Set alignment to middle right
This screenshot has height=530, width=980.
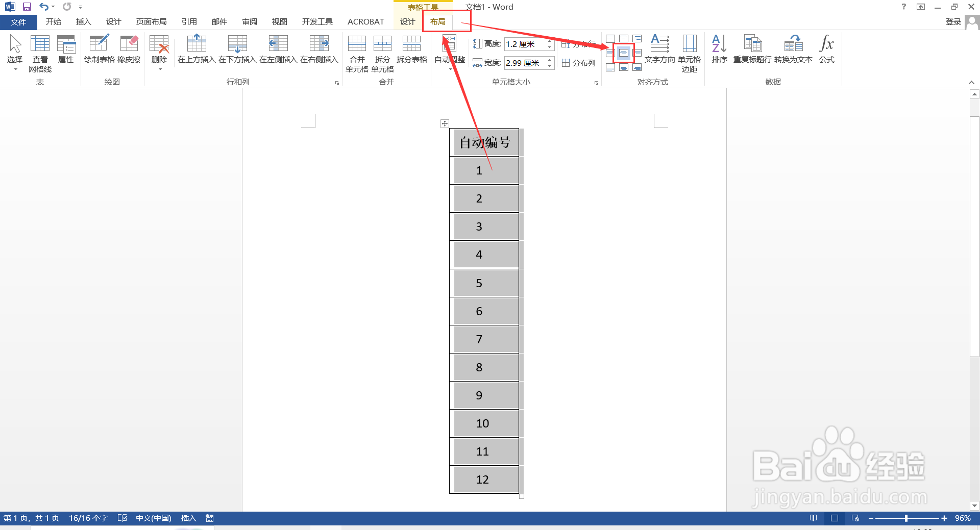coord(638,53)
